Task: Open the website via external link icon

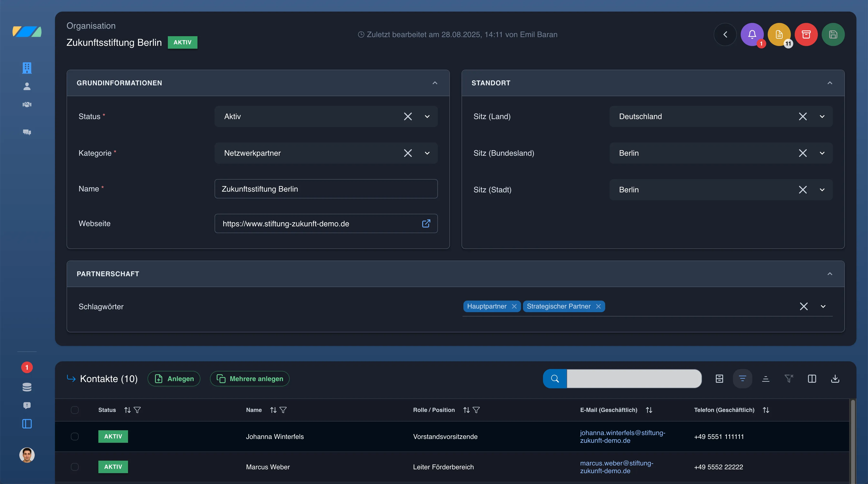Action: tap(426, 223)
